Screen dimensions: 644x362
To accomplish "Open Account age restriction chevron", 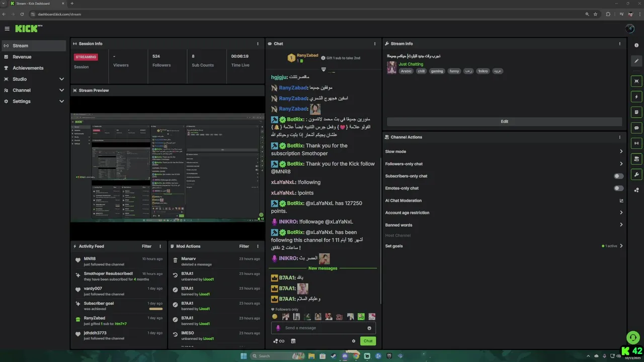I will point(621,213).
